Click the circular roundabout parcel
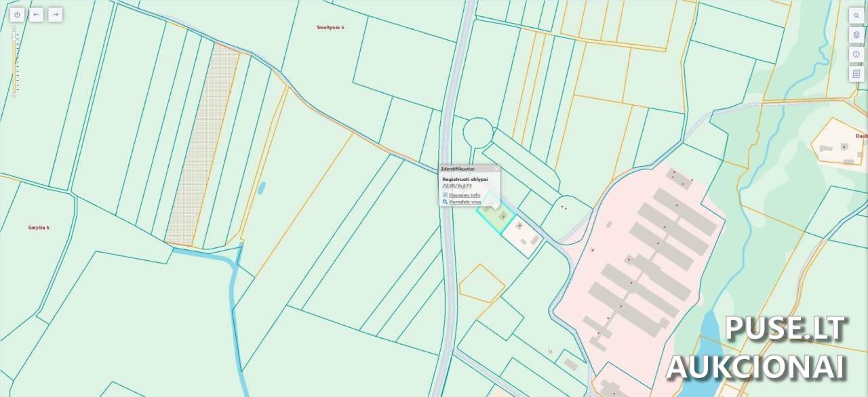The width and height of the screenshot is (868, 397). pos(478,131)
